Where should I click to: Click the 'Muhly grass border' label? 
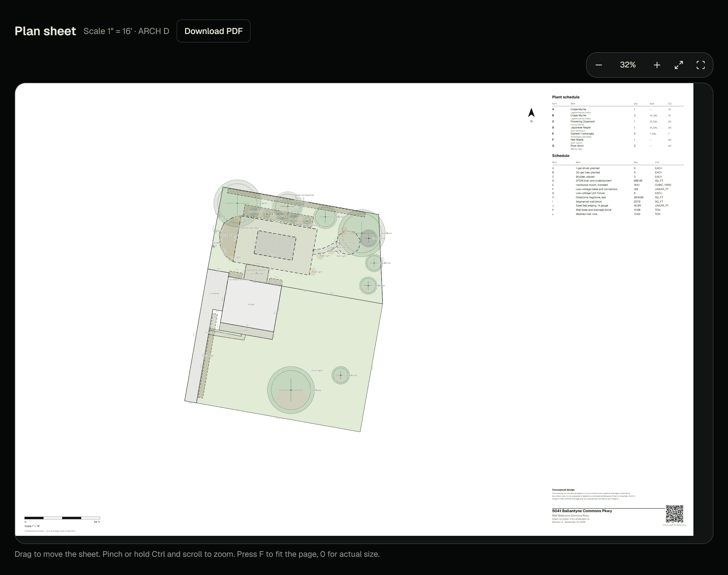click(x=228, y=235)
